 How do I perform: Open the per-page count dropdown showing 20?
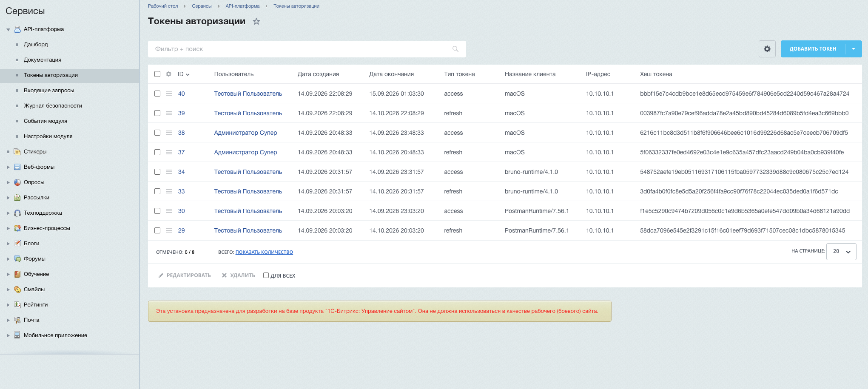(841, 251)
